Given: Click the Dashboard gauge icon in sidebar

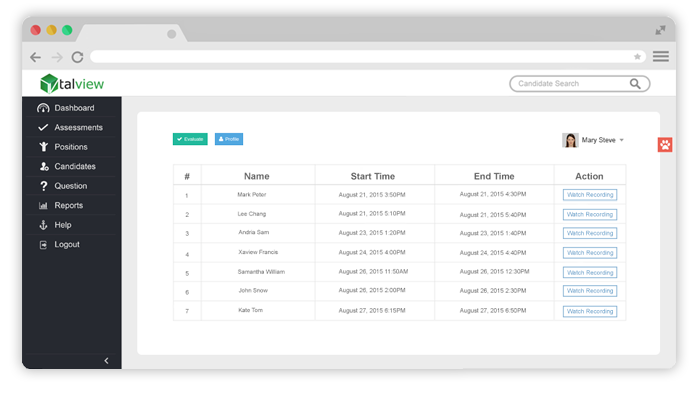Looking at the screenshot, I should [x=43, y=108].
